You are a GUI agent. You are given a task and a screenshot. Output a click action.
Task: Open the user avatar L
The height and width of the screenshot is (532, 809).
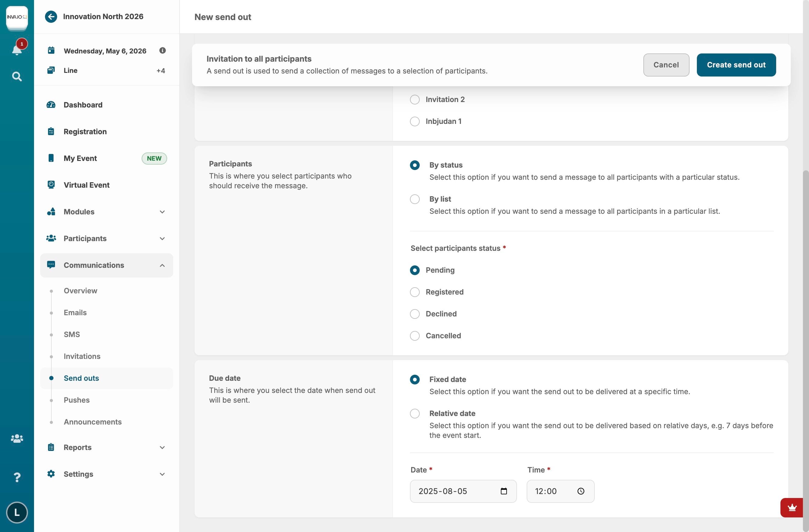click(x=17, y=512)
